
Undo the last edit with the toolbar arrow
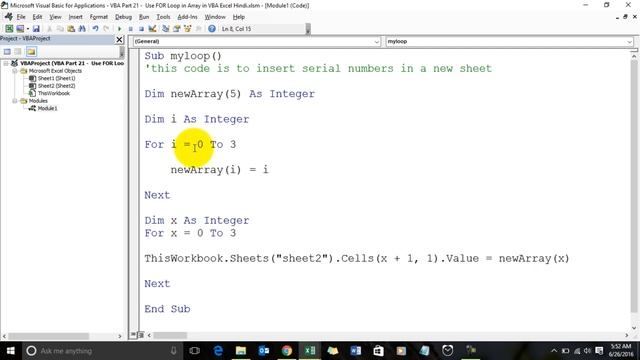(95, 29)
